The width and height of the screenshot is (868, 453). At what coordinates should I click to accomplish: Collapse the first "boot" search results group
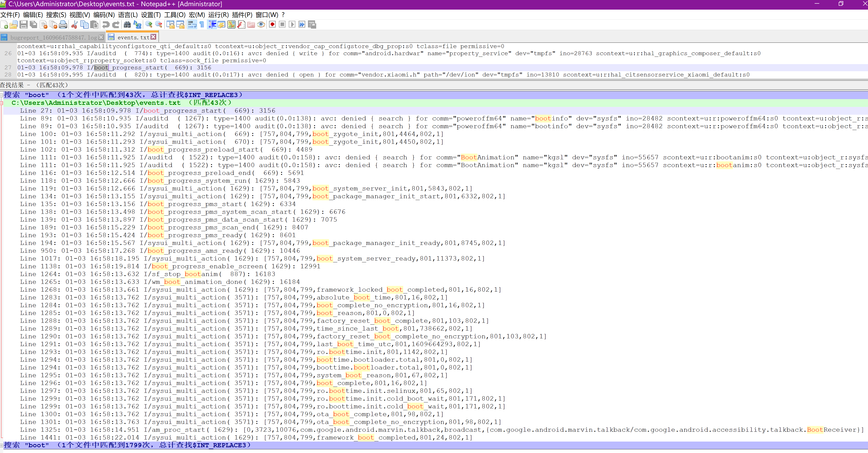(x=2, y=95)
